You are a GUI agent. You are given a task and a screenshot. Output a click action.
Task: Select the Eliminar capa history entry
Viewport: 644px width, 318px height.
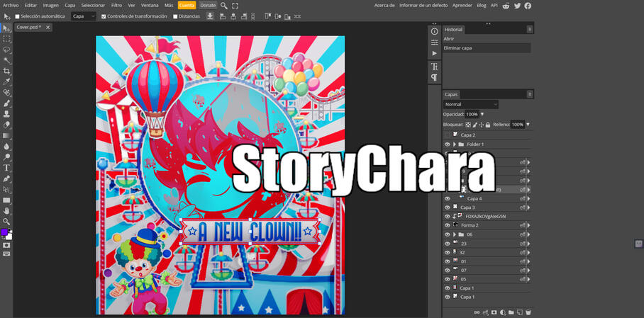(x=457, y=48)
